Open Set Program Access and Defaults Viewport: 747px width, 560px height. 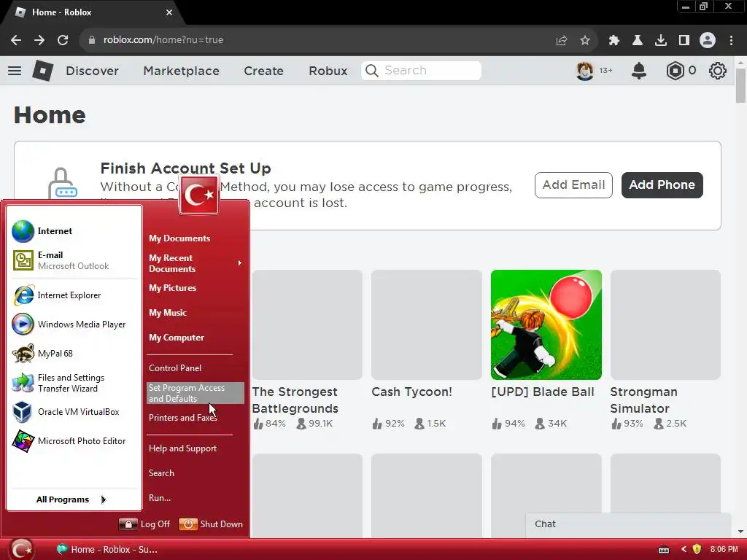(x=196, y=393)
